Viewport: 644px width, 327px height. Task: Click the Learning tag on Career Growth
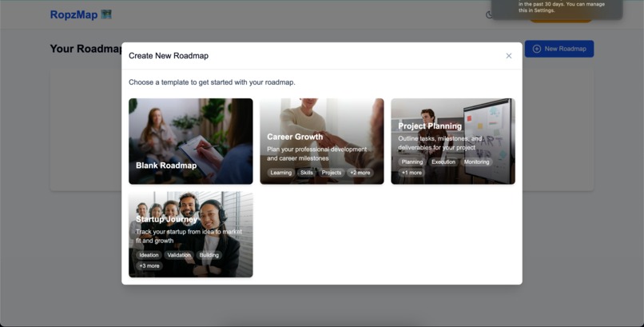click(281, 173)
